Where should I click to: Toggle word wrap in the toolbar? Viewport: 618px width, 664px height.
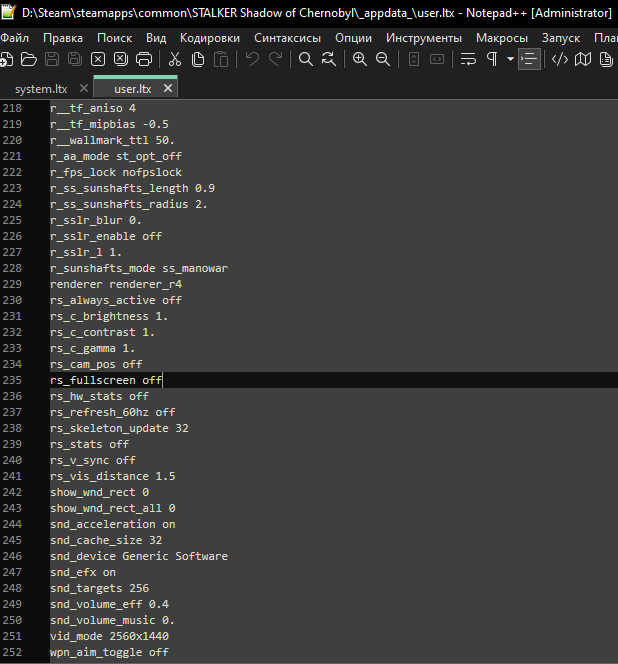tap(468, 59)
